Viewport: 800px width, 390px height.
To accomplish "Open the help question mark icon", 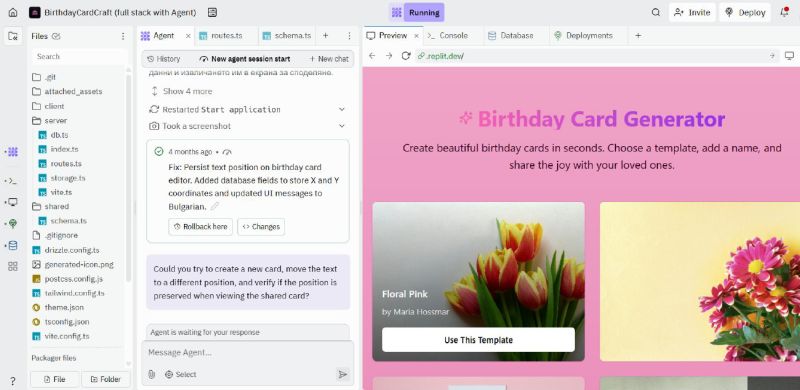I will tap(13, 381).
